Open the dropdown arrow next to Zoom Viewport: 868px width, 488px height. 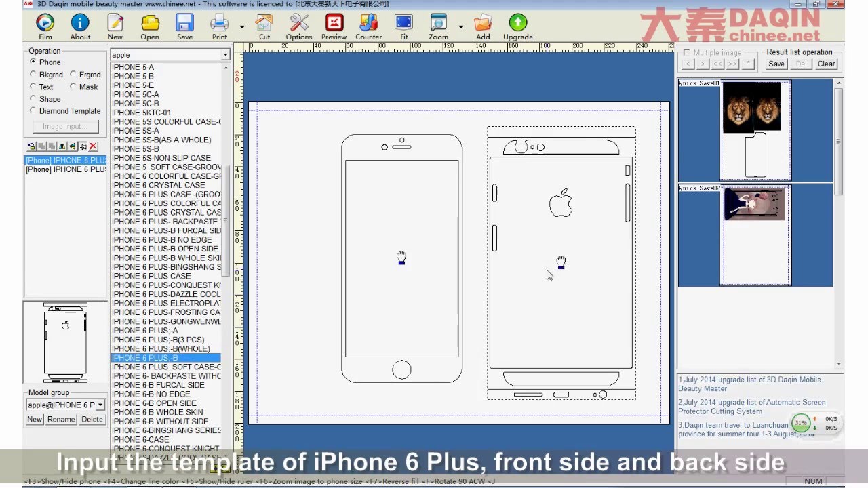coord(460,28)
